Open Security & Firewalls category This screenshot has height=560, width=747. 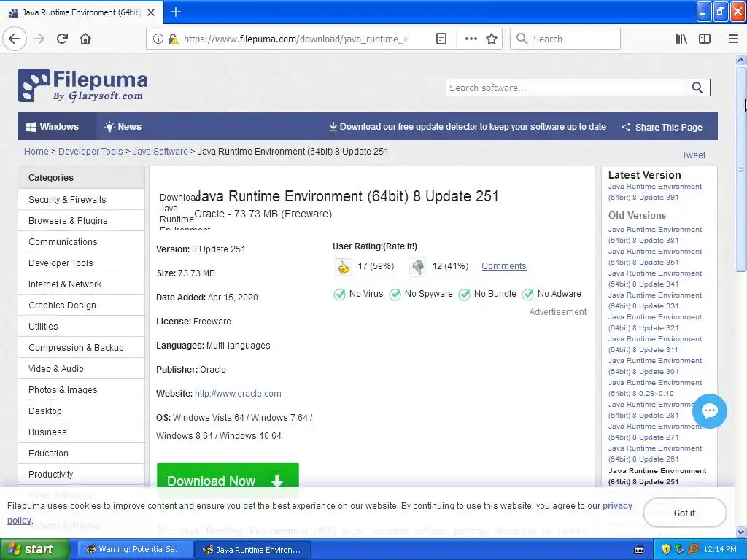click(81, 200)
